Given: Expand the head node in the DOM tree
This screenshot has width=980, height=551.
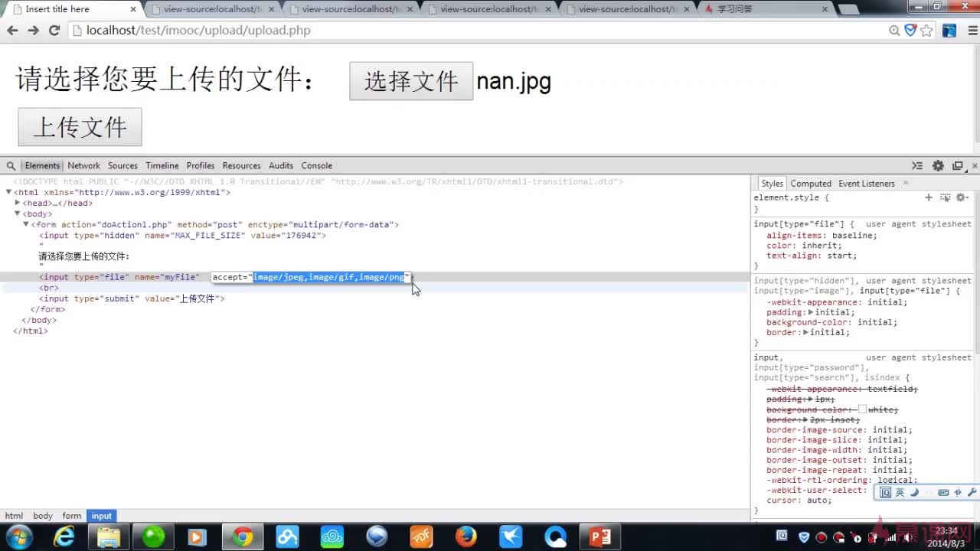Looking at the screenshot, I should [18, 204].
